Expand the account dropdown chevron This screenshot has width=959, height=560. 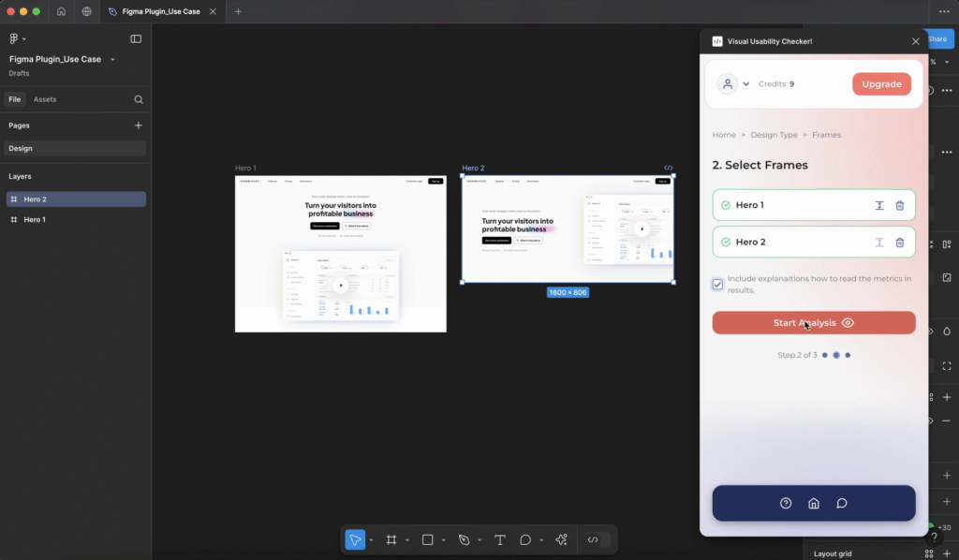coord(746,84)
